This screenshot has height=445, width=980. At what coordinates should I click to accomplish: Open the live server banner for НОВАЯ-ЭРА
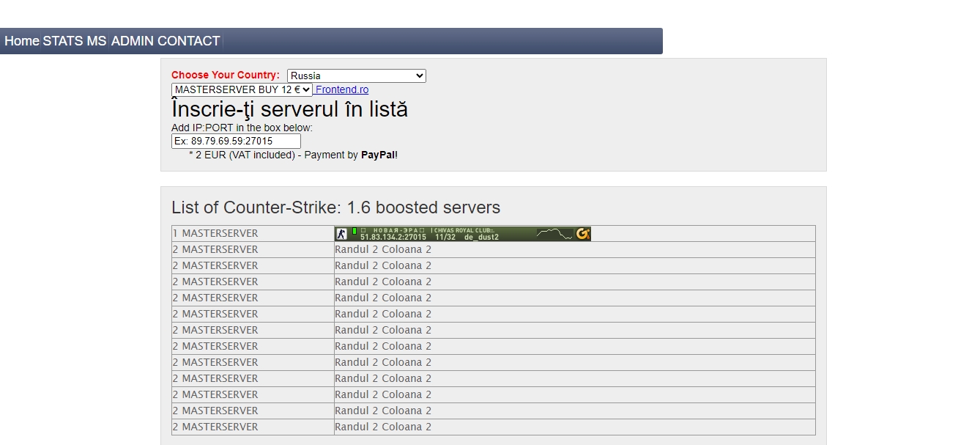point(461,233)
